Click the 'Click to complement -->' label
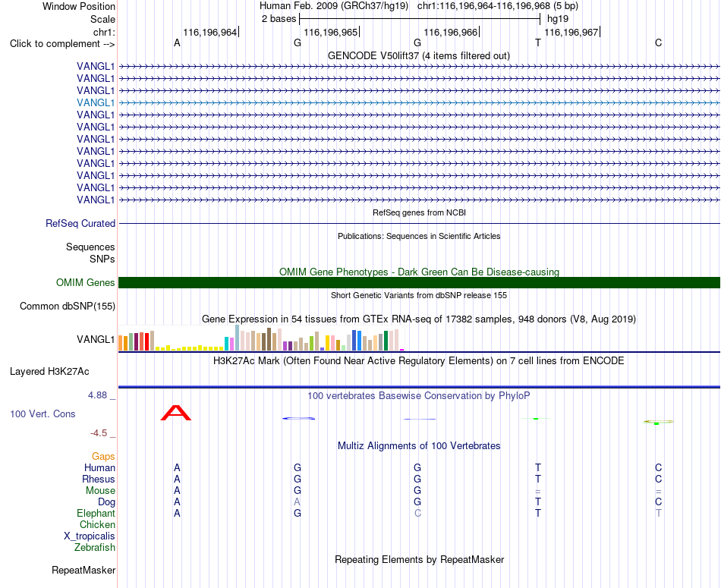This screenshot has width=721, height=588. 62,44
